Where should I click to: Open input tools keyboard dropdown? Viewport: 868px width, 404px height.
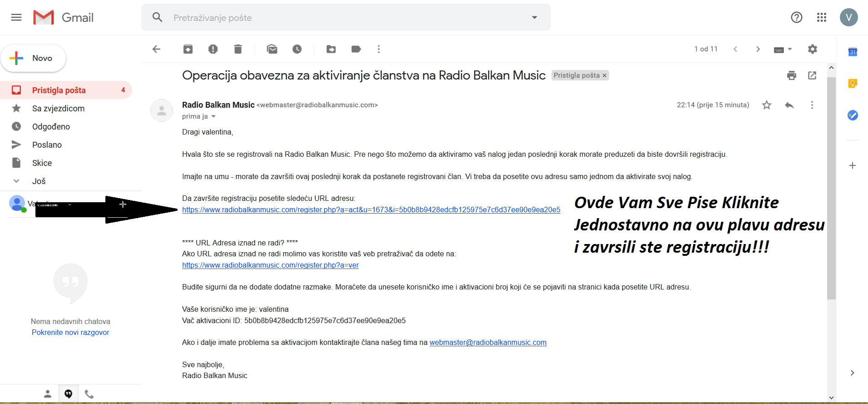(783, 49)
